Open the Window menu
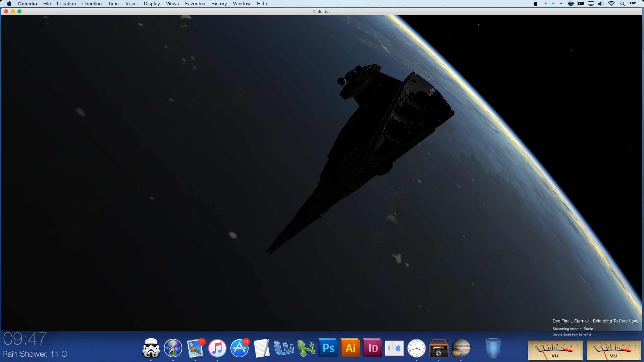 pos(242,4)
